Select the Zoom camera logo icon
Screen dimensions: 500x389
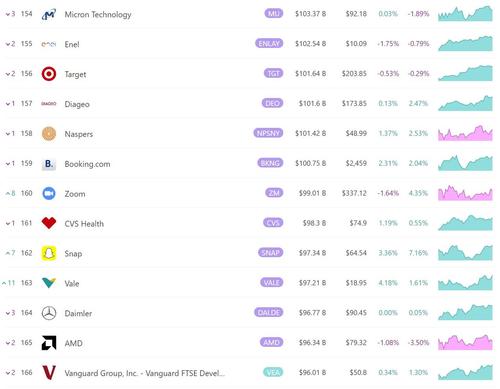pos(49,193)
